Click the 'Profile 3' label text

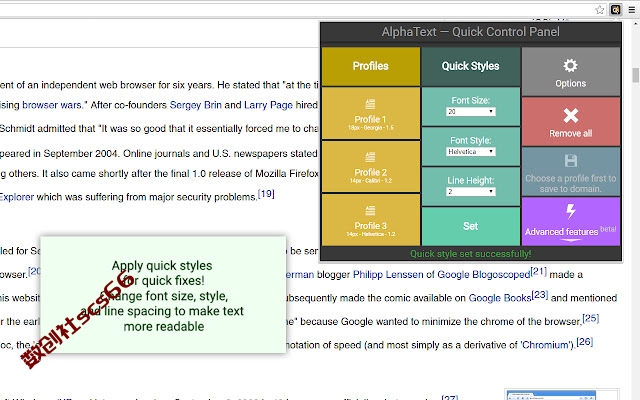370,226
